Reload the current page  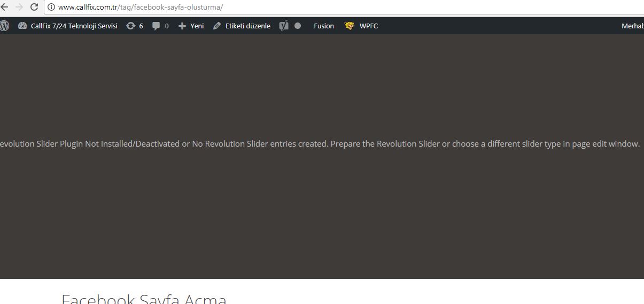(34, 7)
